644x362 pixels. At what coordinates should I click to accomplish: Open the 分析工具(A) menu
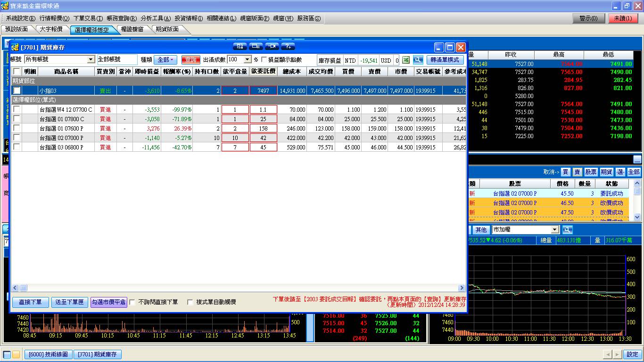pos(156,18)
